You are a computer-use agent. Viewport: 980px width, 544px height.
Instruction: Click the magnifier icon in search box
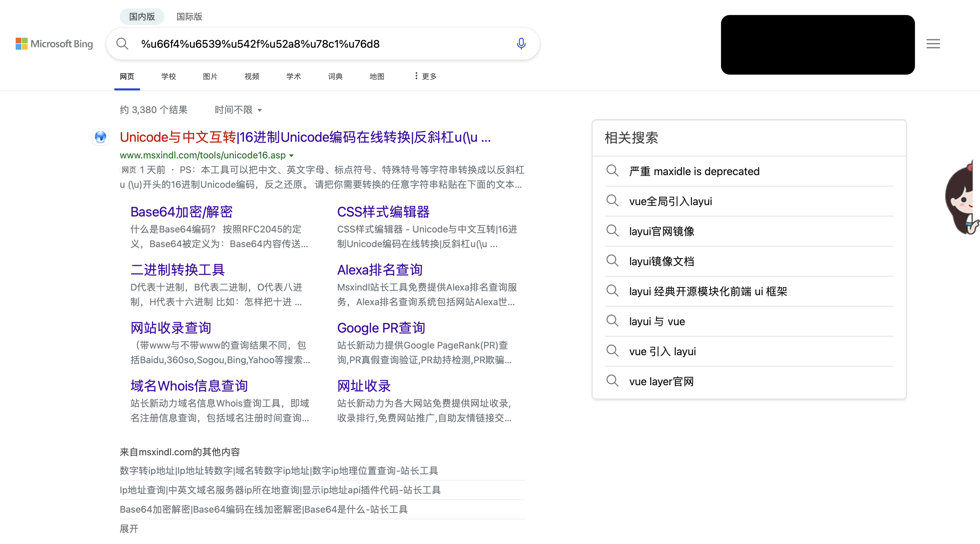pos(122,44)
